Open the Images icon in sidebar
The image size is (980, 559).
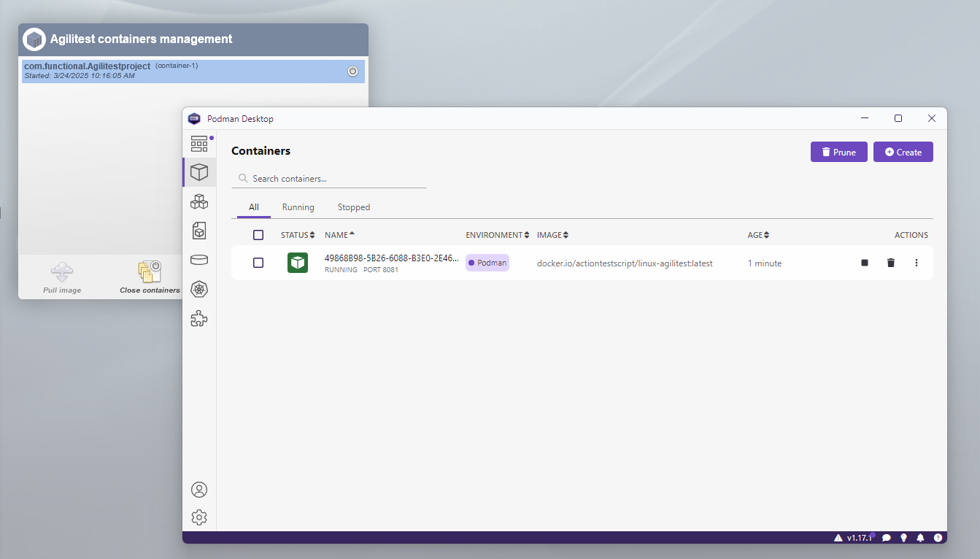(x=199, y=231)
